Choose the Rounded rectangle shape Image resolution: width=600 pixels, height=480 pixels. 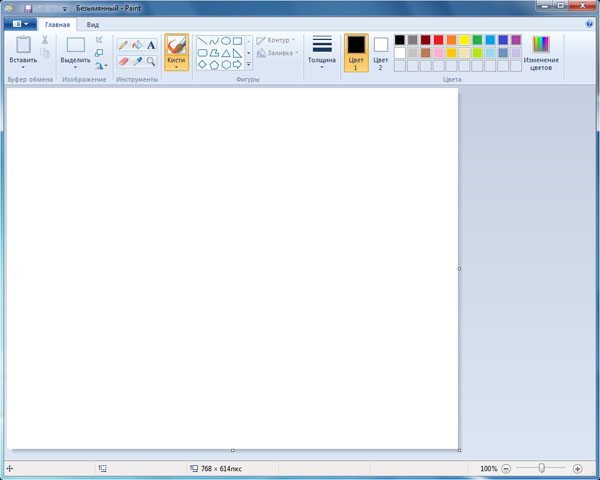pos(202,53)
